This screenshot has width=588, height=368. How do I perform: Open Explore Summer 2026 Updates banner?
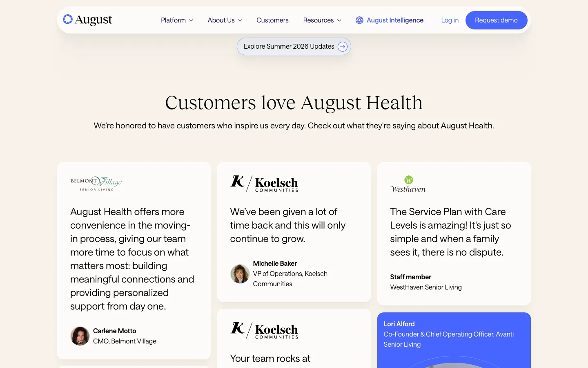point(294,46)
